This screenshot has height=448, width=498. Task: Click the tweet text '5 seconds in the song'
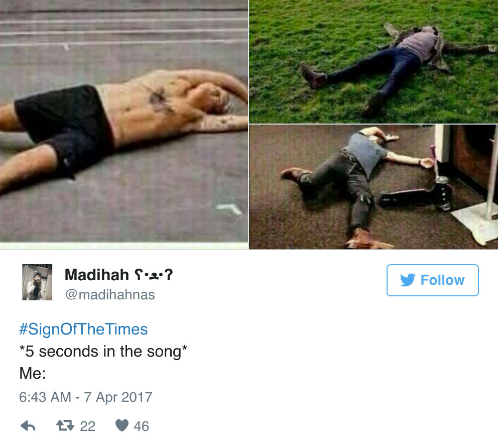[x=103, y=352]
